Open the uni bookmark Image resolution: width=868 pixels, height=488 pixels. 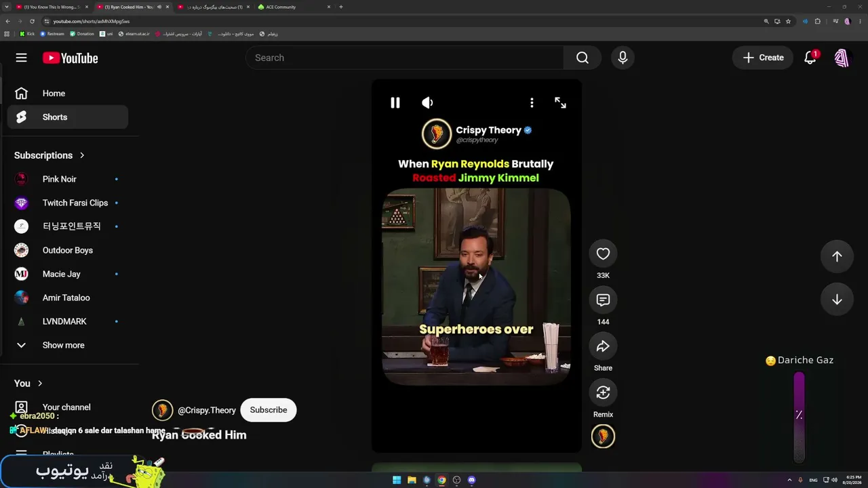(x=106, y=34)
